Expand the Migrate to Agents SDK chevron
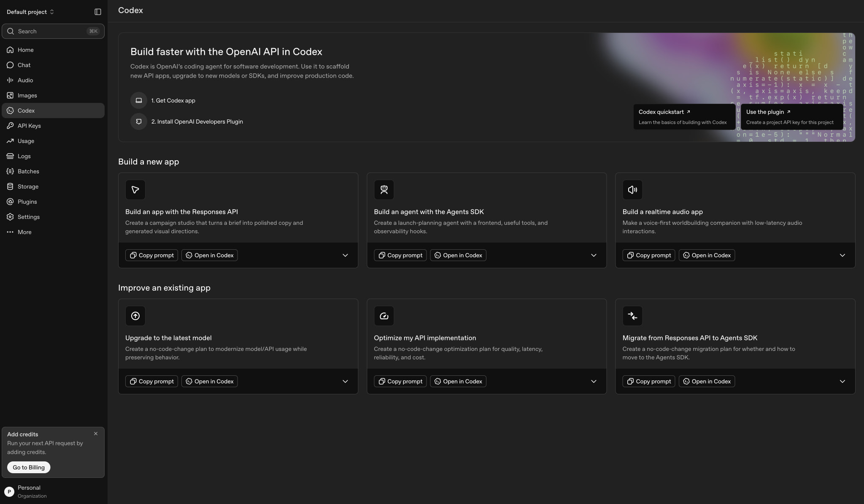This screenshot has height=504, width=864. coord(842,381)
